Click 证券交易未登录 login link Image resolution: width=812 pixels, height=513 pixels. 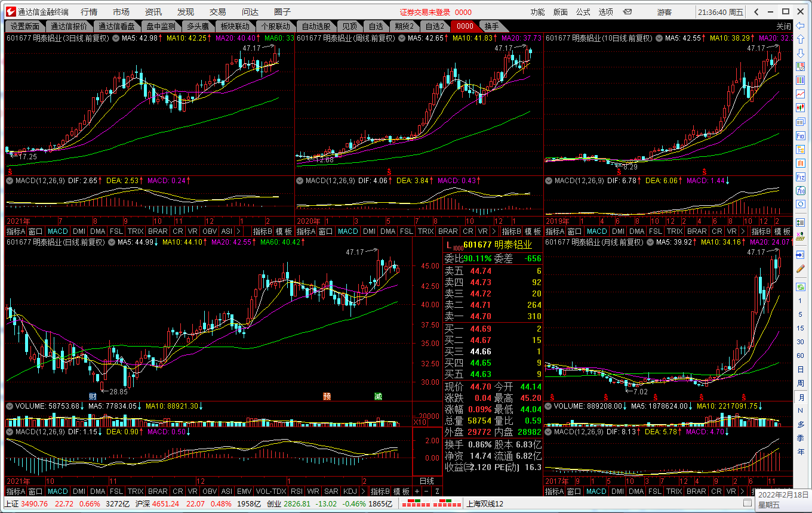coord(425,12)
